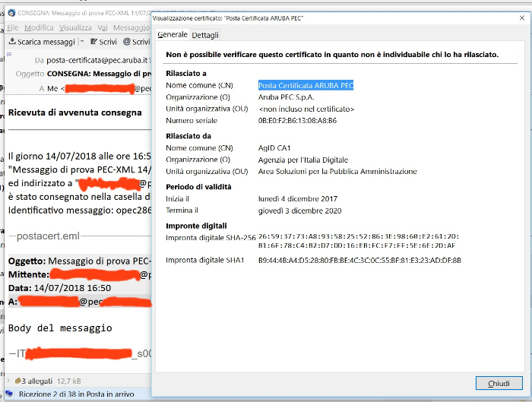
Task: Click the Aruba PEC S.p.A. organization value
Action: click(286, 97)
